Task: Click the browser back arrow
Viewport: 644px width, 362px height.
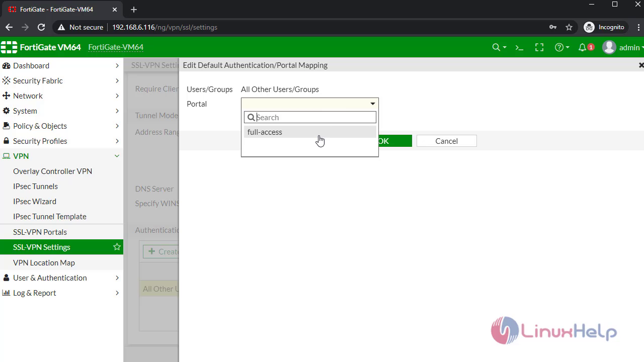Action: (x=9, y=27)
